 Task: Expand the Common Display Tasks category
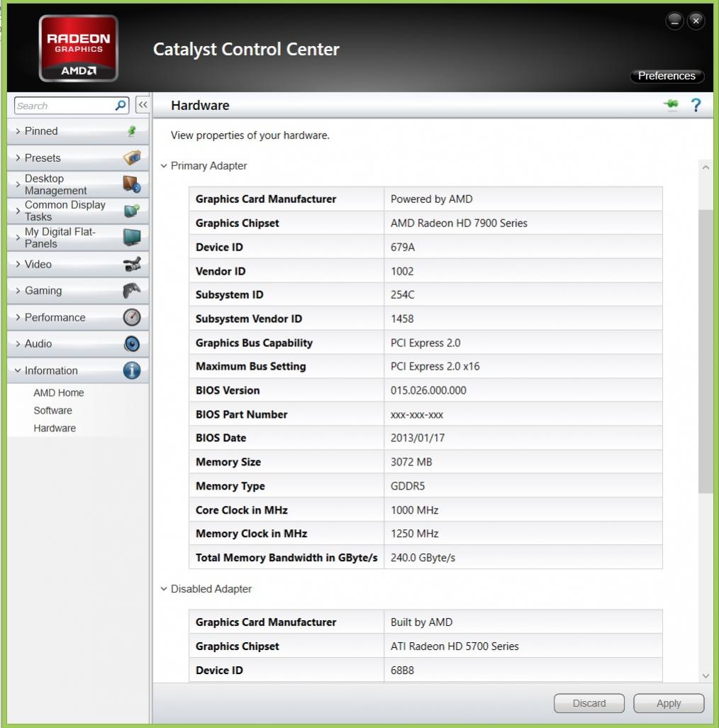pos(65,211)
